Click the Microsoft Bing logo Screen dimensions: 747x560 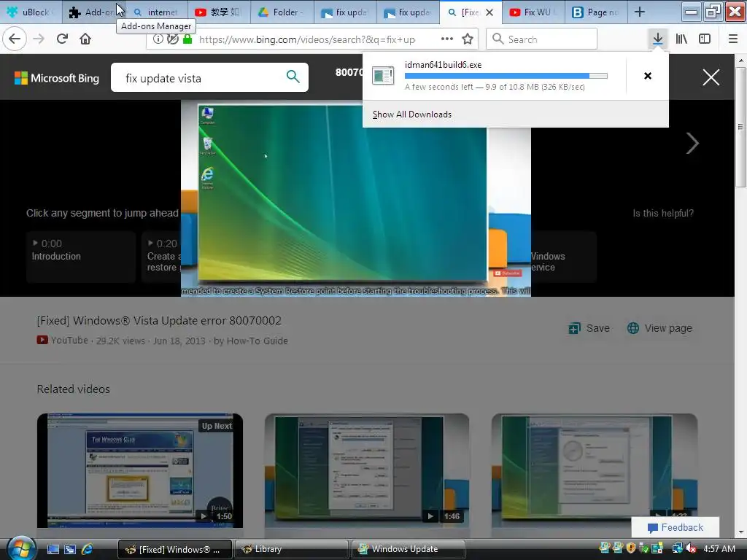point(57,78)
